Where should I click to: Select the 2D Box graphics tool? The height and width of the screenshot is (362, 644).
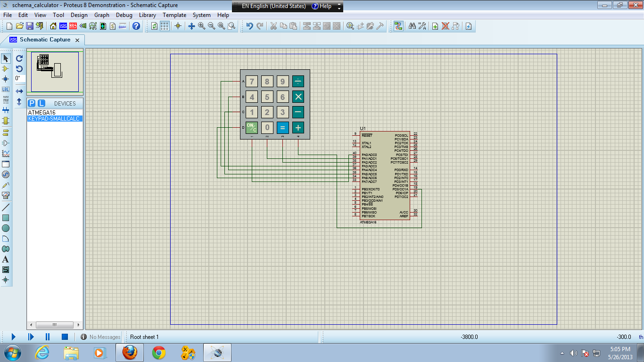[6, 218]
